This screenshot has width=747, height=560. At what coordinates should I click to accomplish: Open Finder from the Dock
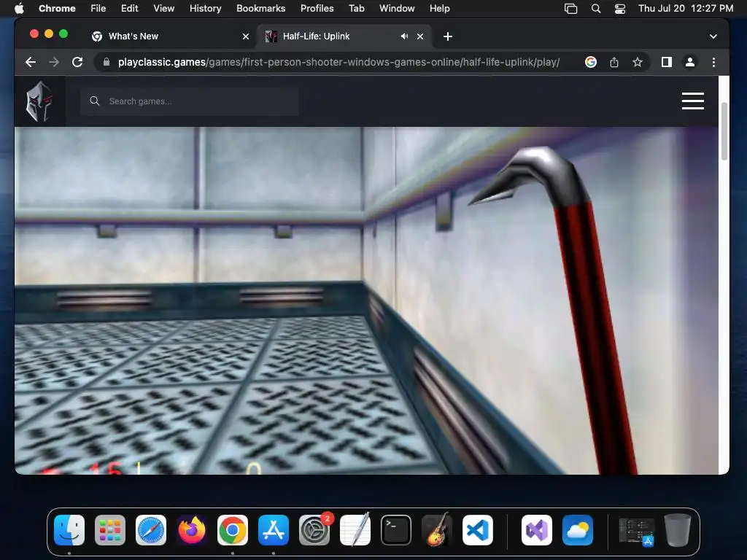click(69, 530)
